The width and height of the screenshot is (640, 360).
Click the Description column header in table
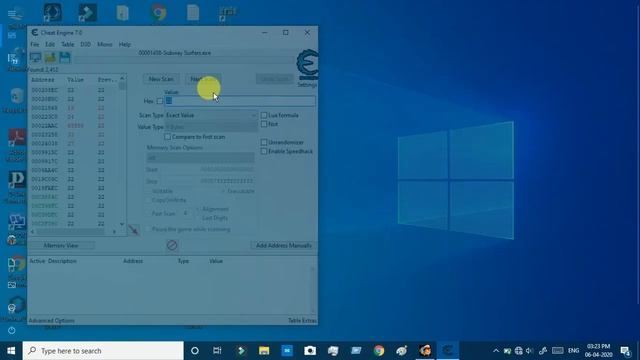click(x=62, y=261)
